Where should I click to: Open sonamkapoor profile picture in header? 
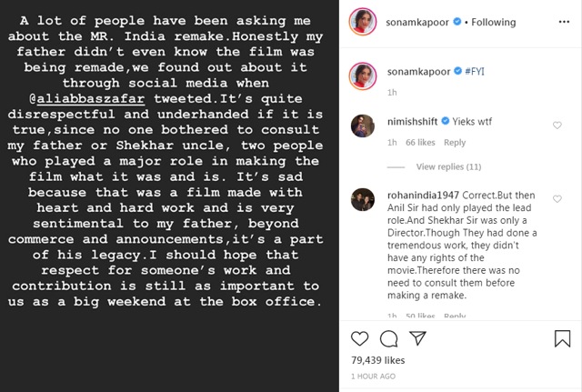(363, 22)
